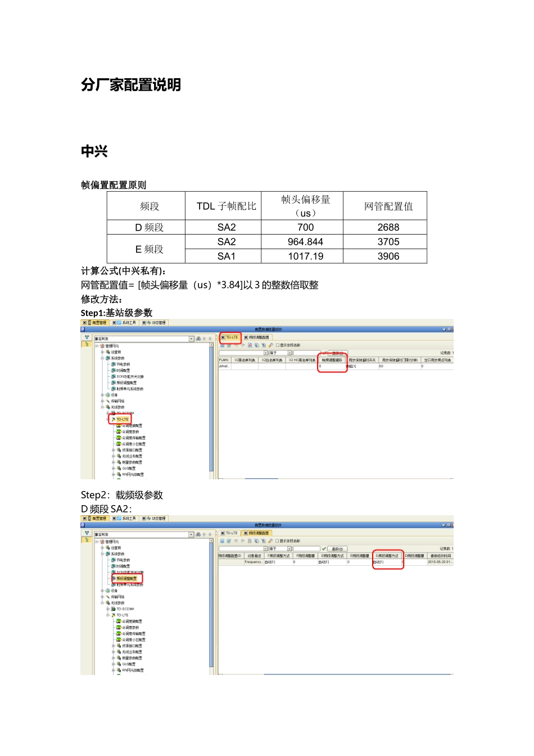Click top sidebar topology icon in Step1 screenshot
Viewport: 534px width, 756px height.
(87, 337)
